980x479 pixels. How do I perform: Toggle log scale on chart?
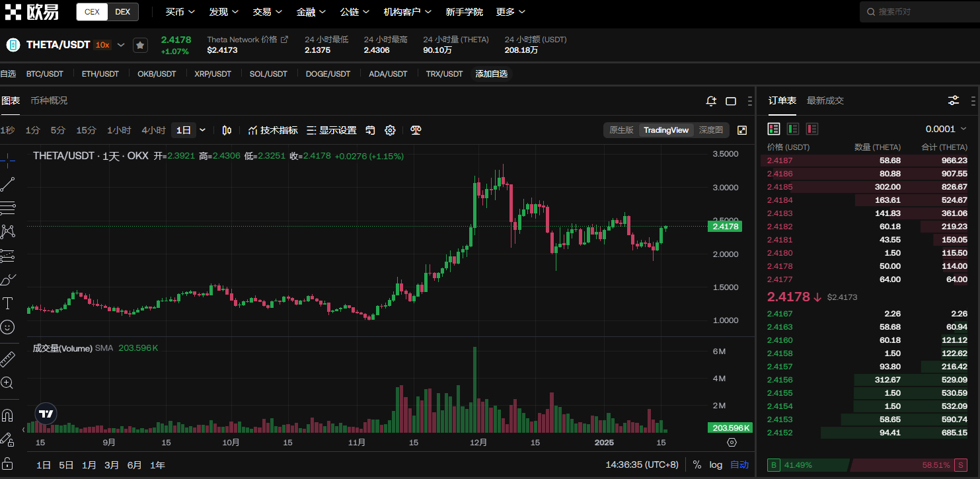[716, 464]
